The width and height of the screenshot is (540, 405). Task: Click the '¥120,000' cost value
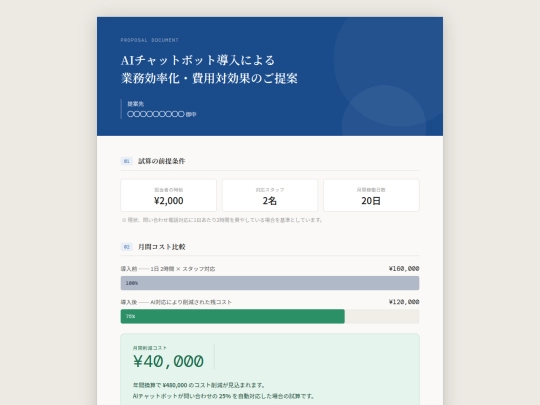pos(404,302)
